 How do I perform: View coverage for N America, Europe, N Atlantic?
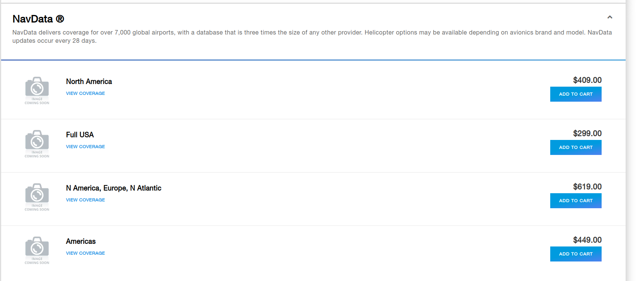pos(86,200)
